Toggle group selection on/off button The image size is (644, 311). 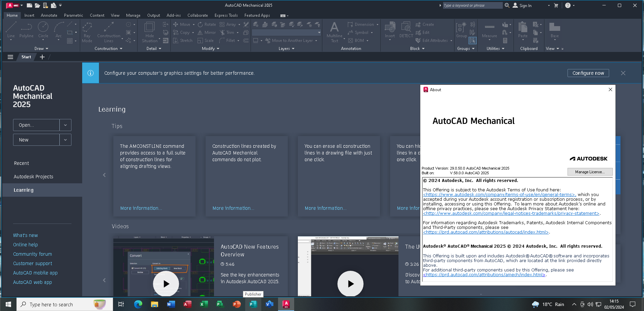[x=473, y=41]
